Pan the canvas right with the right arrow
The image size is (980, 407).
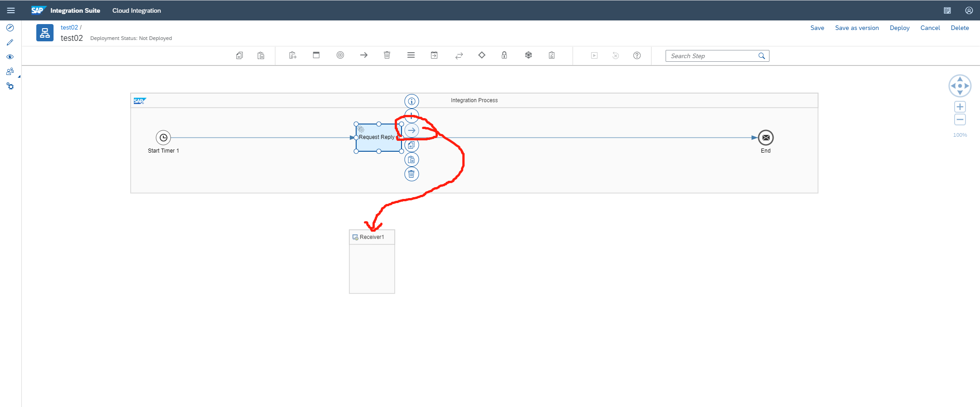967,86
